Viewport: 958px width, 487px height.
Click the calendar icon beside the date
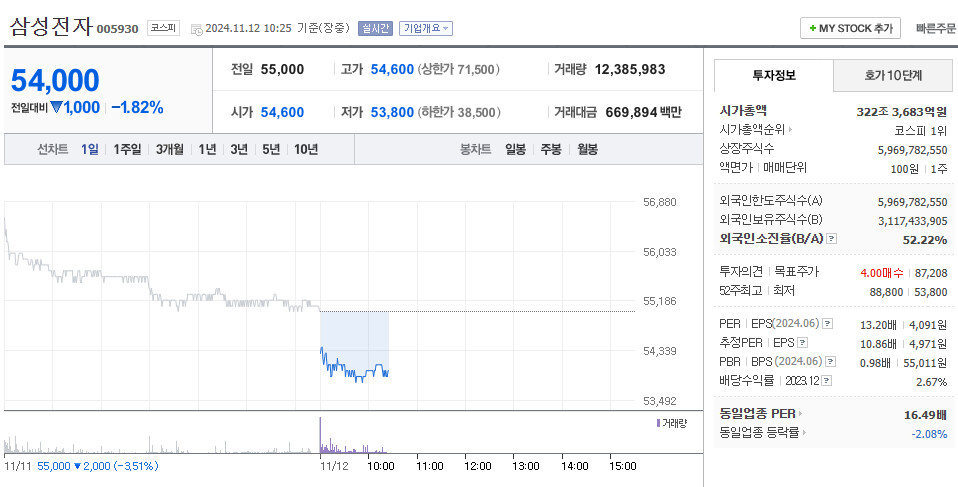(x=196, y=29)
